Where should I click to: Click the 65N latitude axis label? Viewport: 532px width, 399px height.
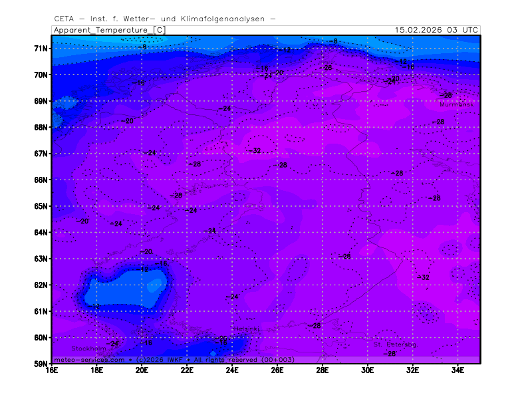(41, 206)
